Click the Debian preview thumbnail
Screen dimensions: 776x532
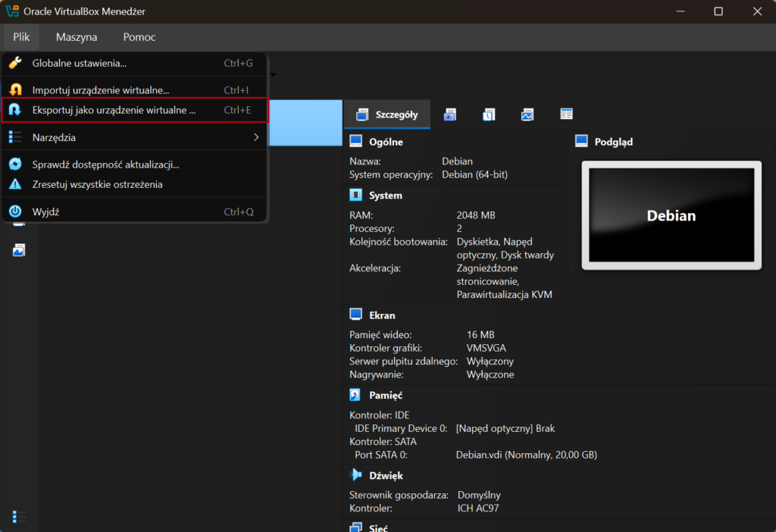(x=671, y=215)
